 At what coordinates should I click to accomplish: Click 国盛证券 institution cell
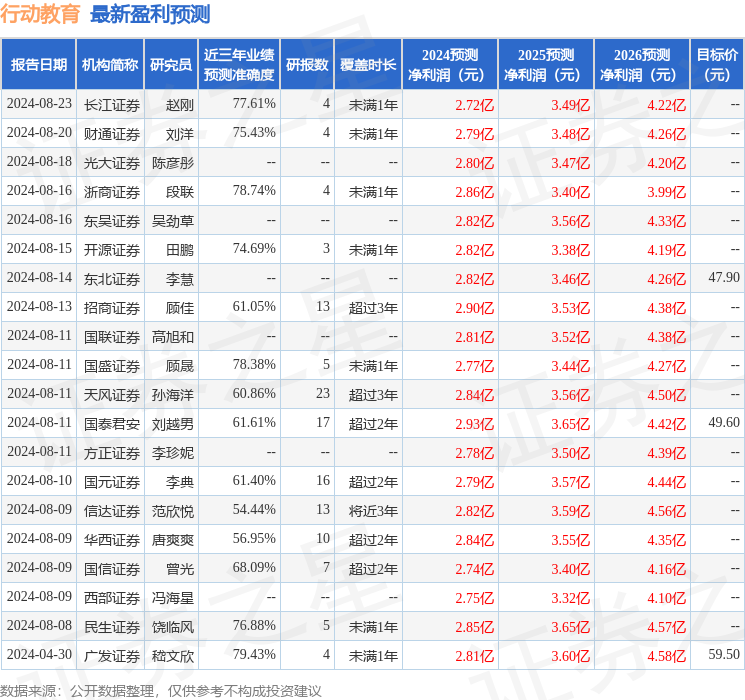[x=112, y=366]
